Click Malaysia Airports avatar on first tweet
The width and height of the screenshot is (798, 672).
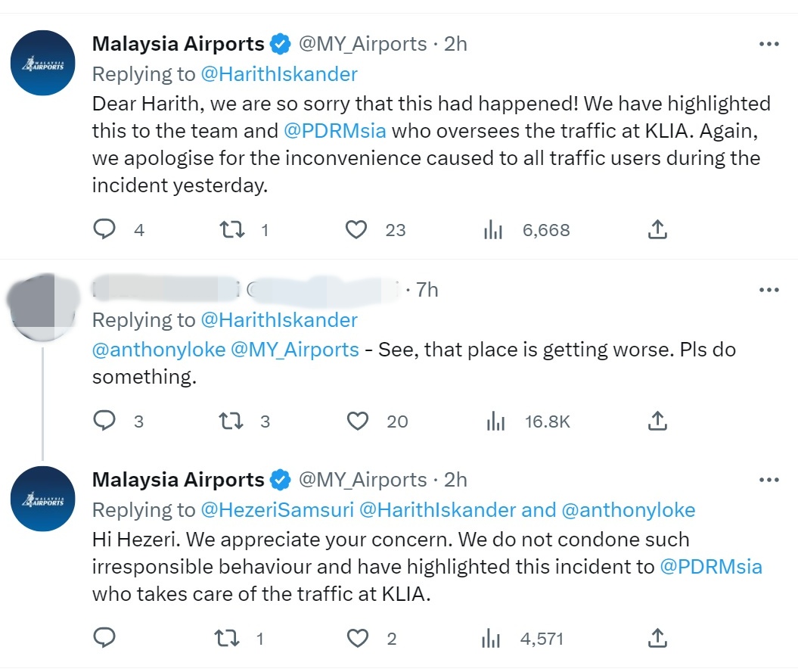pos(42,63)
